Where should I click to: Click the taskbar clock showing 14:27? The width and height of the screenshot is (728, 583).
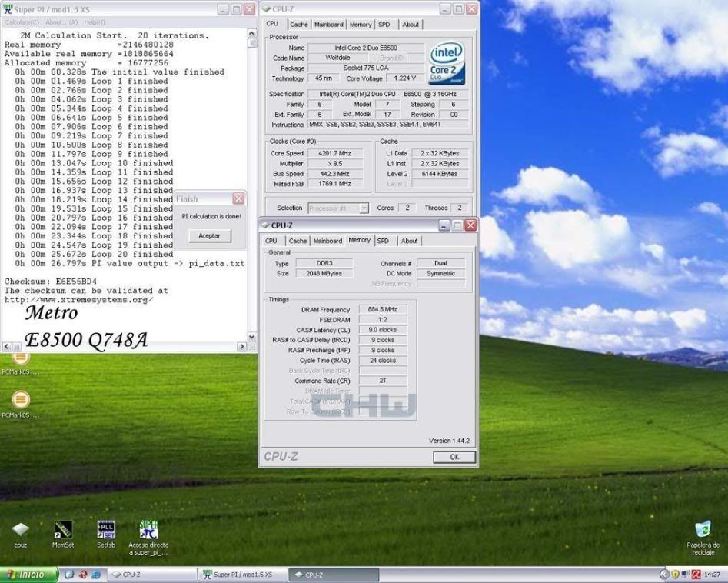tap(712, 575)
